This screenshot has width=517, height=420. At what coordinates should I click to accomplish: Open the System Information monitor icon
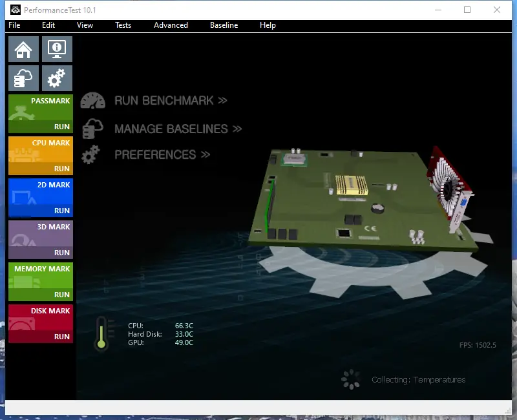tap(57, 49)
